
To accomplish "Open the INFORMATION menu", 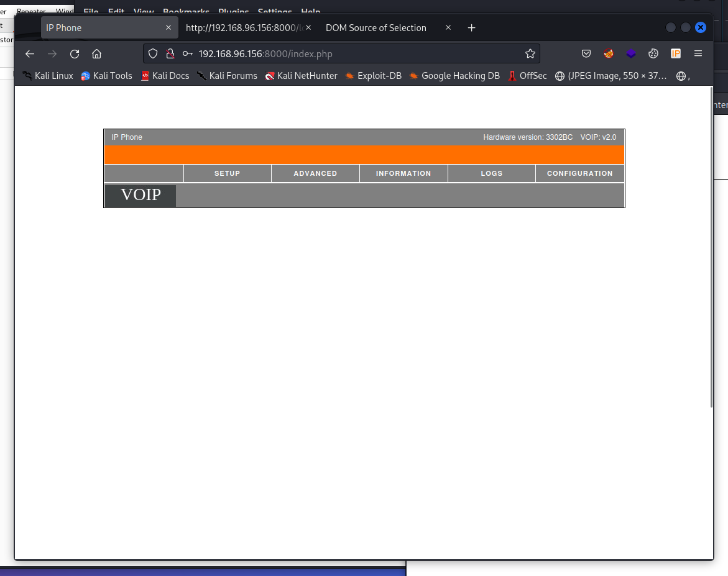I will pyautogui.click(x=403, y=173).
